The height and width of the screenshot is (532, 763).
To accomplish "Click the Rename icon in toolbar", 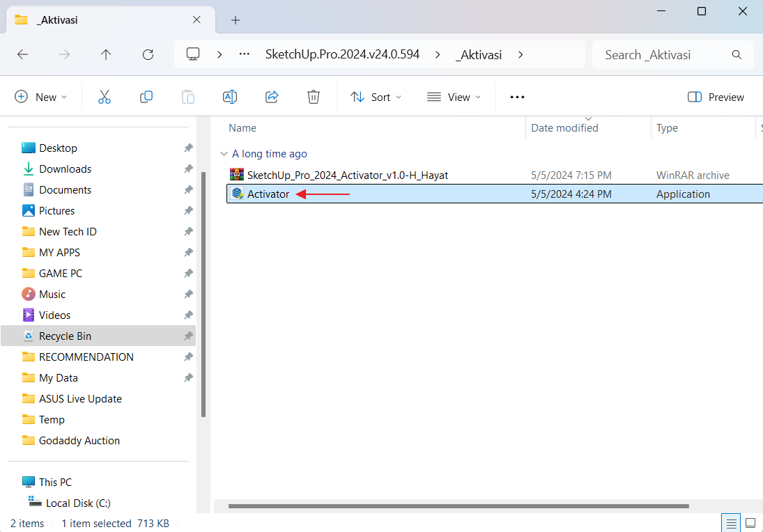I will pyautogui.click(x=230, y=97).
